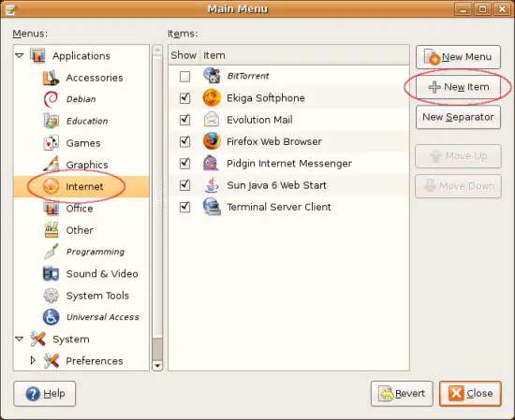Maximize the Main Menu window
This screenshot has height=420, width=515.
click(482, 9)
